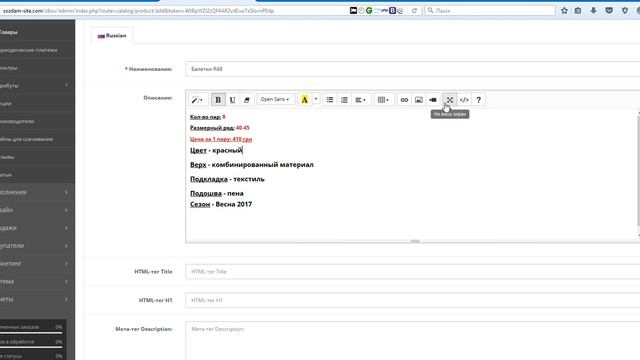
Task: Expand the Покупатели sidebar section
Action: click(x=37, y=246)
